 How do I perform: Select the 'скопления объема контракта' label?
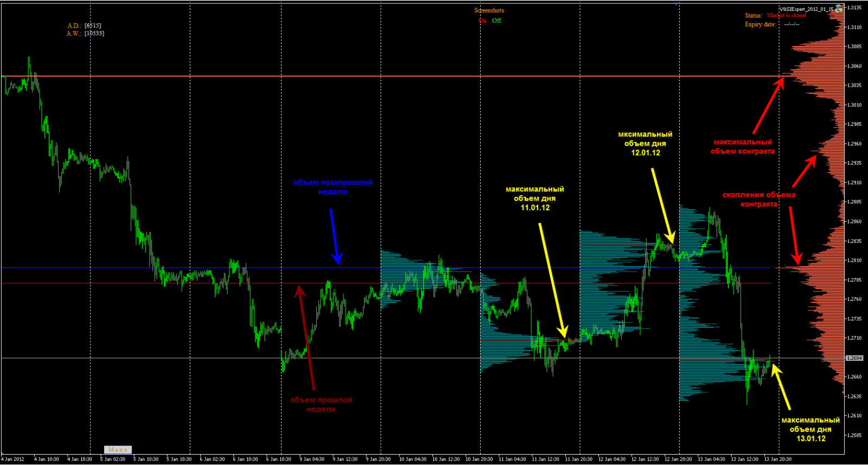pos(759,199)
